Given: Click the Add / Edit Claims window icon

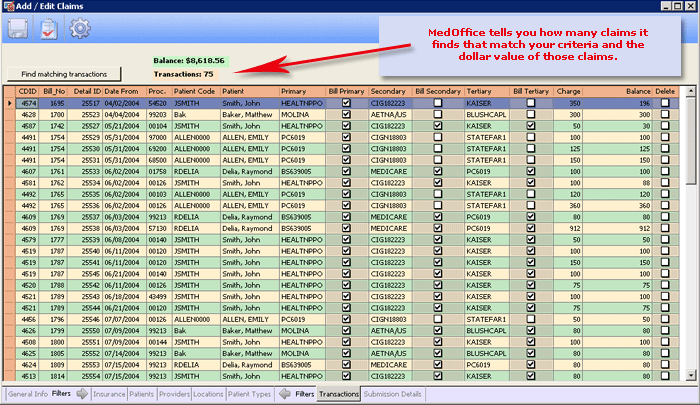Looking at the screenshot, I should pos(9,7).
